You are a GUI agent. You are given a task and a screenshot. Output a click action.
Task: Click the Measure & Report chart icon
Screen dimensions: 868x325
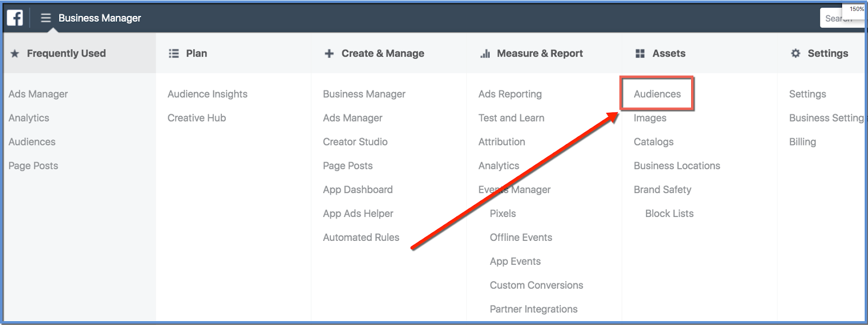coord(485,53)
